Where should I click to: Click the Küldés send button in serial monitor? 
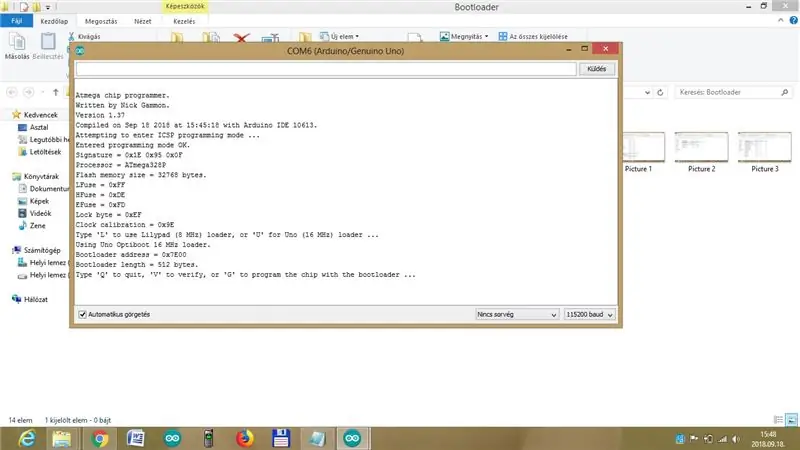coord(596,69)
